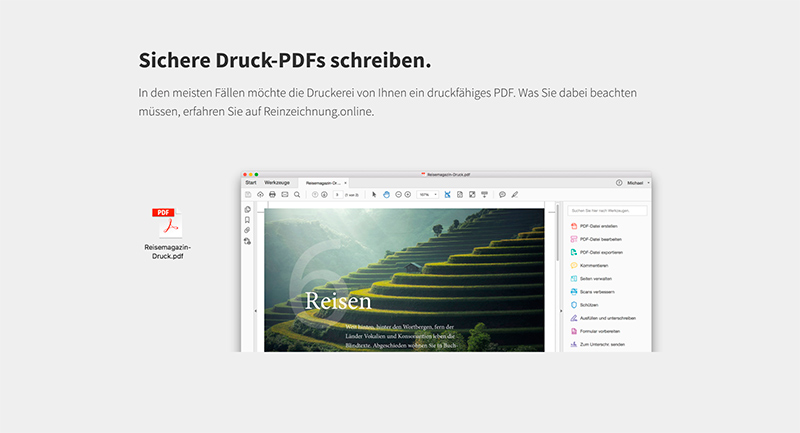
Task: Select the Hand pan tool
Action: click(x=386, y=194)
